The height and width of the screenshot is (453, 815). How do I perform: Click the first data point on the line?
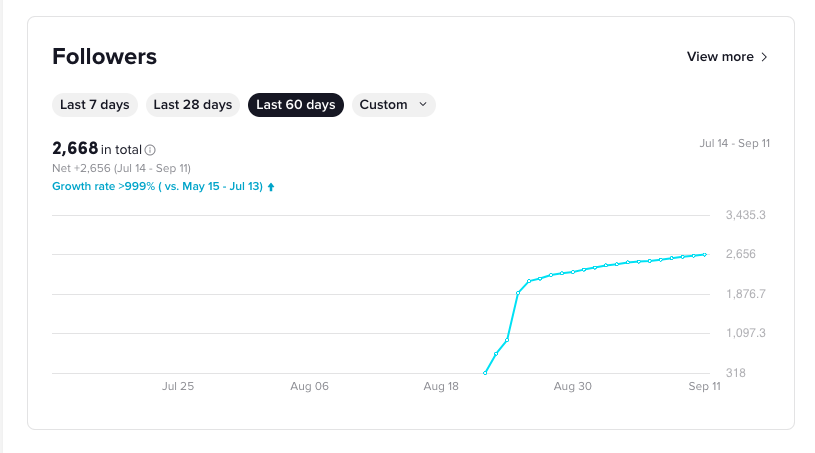point(485,373)
